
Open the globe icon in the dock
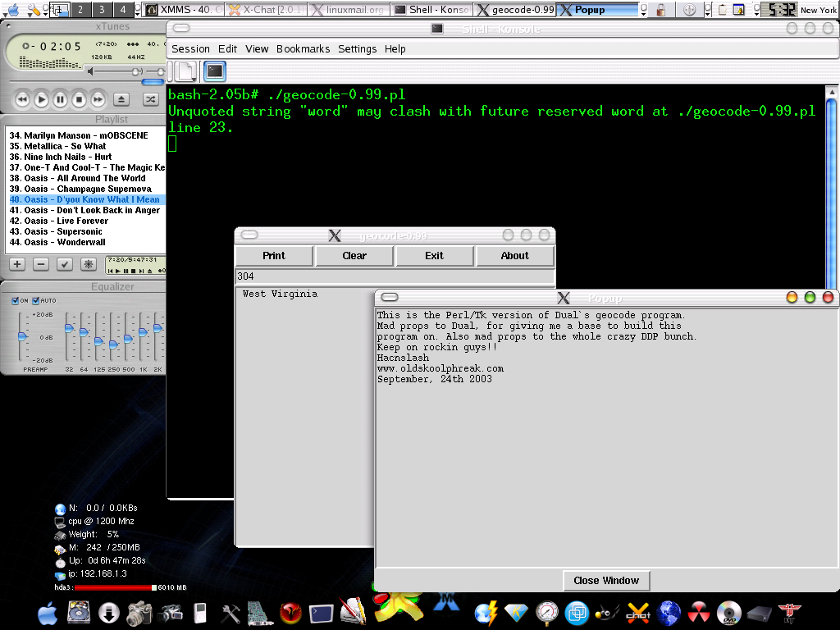pyautogui.click(x=669, y=613)
